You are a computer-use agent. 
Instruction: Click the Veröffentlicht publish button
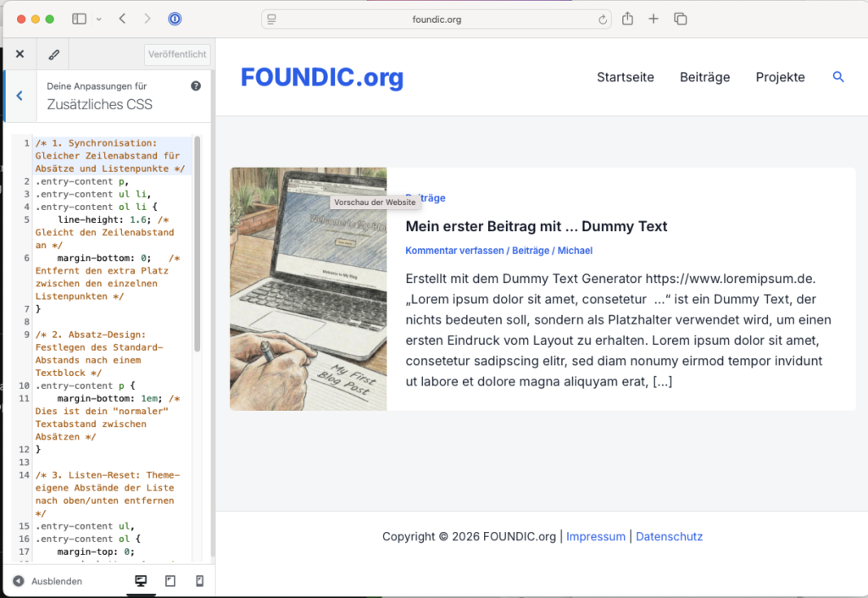pyautogui.click(x=177, y=54)
